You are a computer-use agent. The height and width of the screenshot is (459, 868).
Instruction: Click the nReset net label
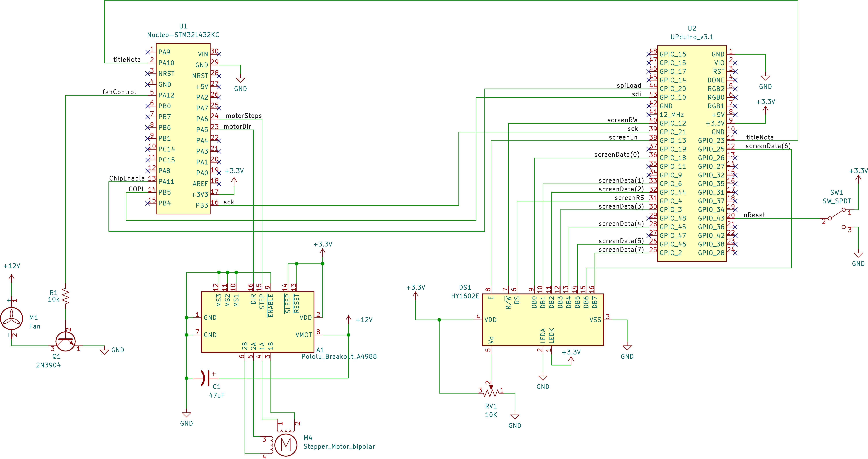[755, 215]
